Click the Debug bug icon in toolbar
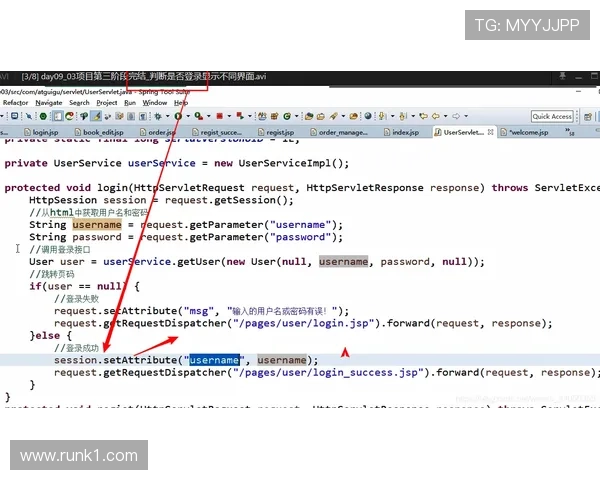This screenshot has width=600, height=480. point(160,117)
